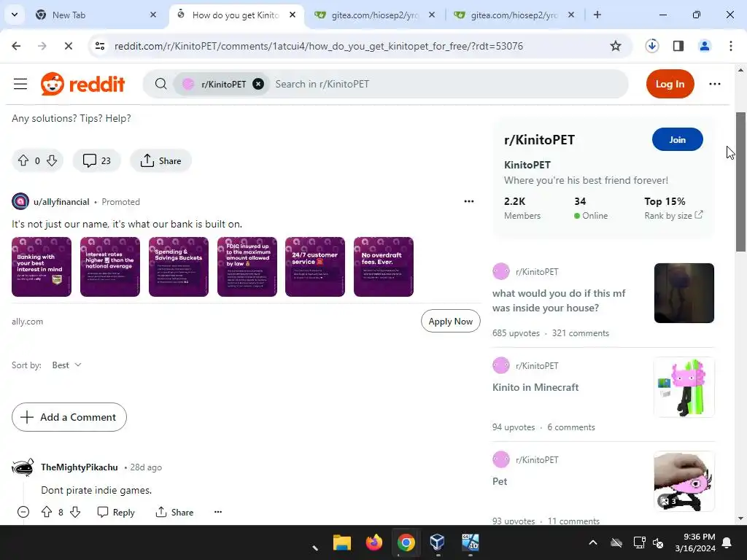Downvote the main post
Screen dimensions: 747x560
click(x=52, y=161)
